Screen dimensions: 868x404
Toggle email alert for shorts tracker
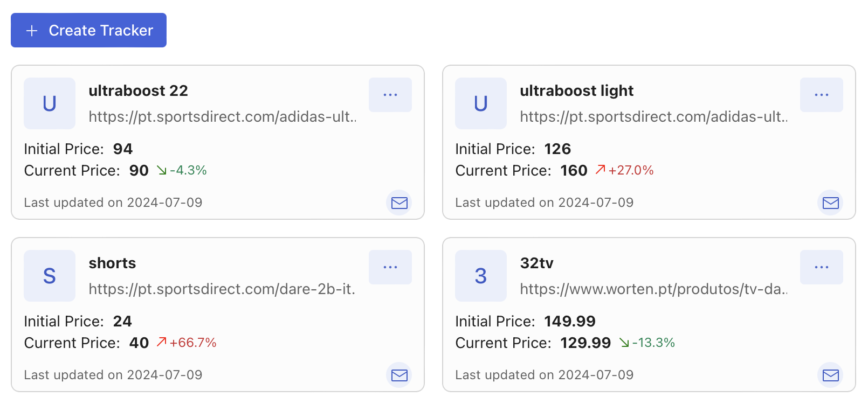click(x=399, y=375)
